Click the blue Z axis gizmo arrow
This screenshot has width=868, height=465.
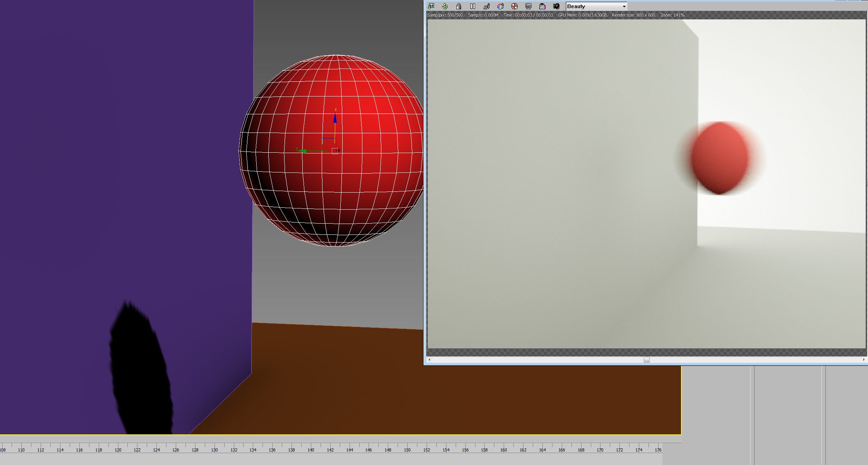(335, 119)
